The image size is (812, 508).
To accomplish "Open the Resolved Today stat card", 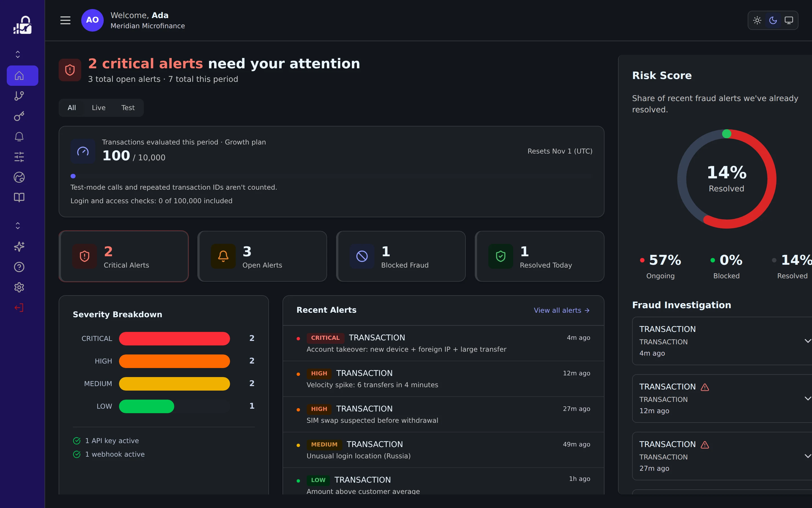I will tap(540, 256).
